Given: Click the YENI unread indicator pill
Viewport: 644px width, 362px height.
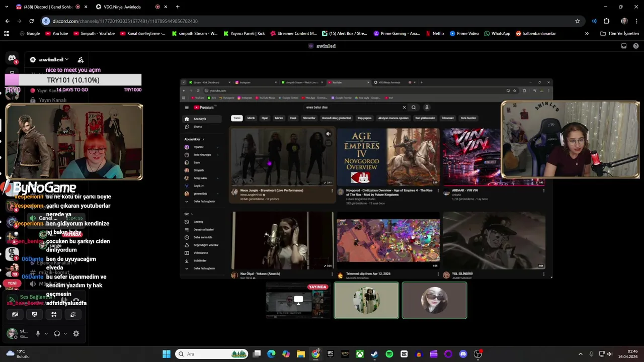Looking at the screenshot, I should click(x=12, y=283).
